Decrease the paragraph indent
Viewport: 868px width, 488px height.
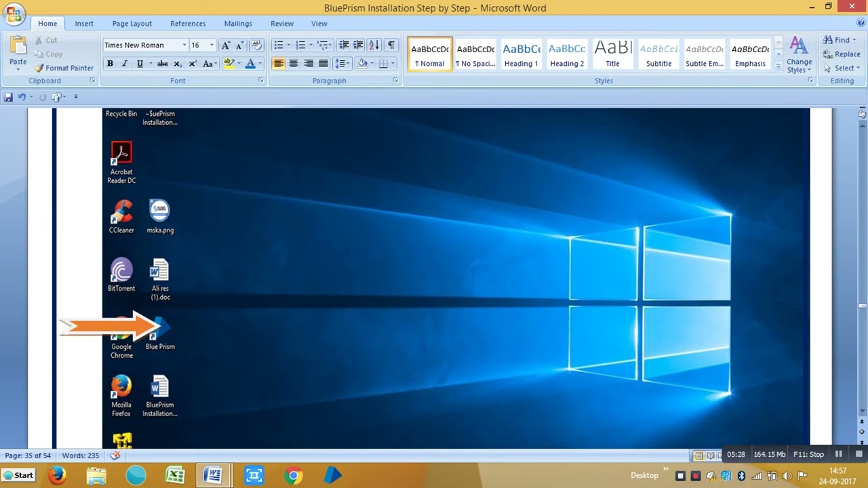344,45
